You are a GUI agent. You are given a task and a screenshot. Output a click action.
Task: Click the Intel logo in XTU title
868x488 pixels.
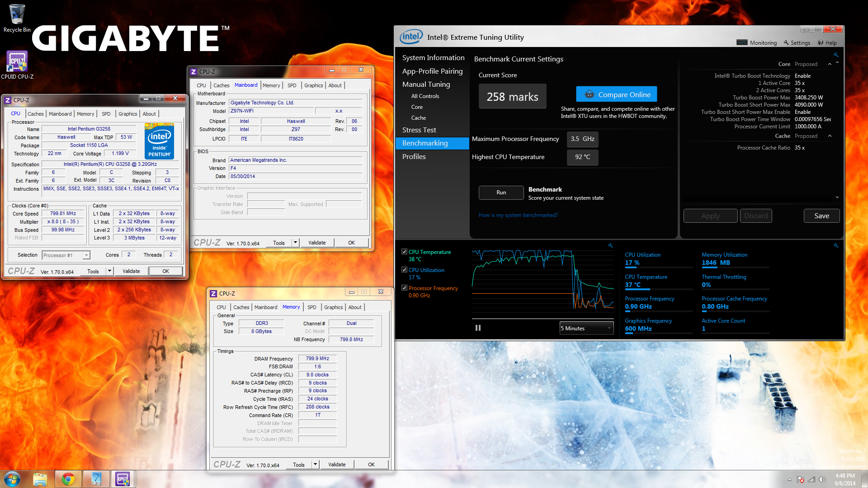(x=410, y=37)
